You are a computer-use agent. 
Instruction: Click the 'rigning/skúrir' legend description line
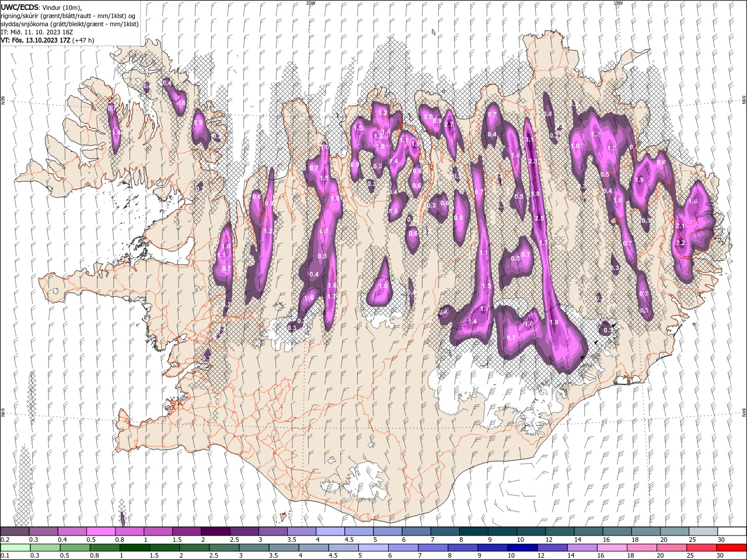coord(69,16)
